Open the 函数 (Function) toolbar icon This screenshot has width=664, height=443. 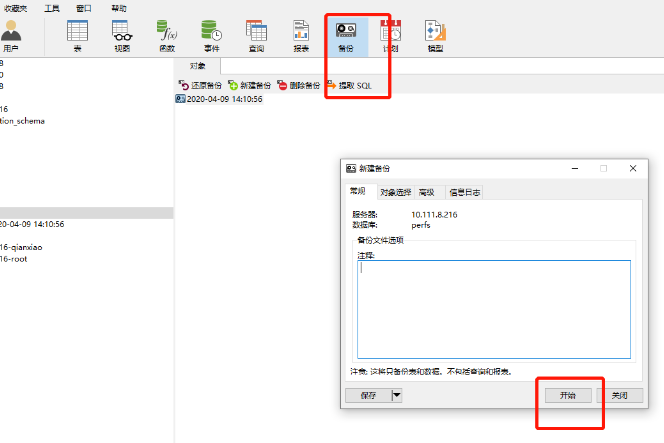[x=167, y=36]
